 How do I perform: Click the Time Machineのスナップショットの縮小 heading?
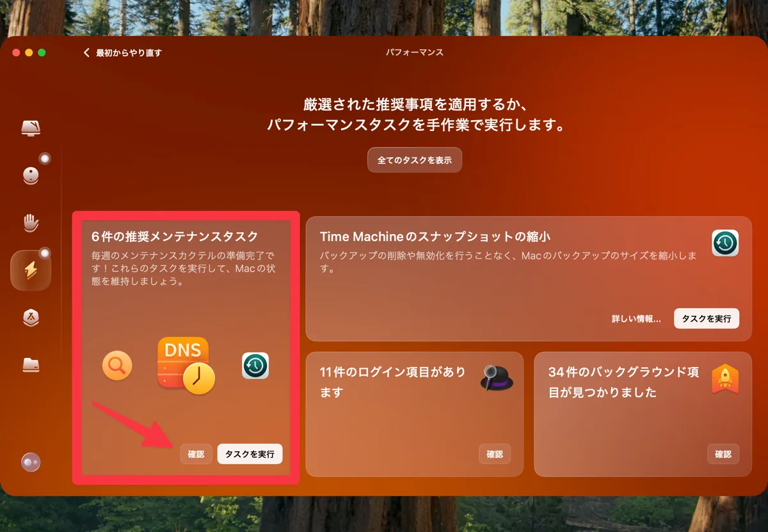435,237
